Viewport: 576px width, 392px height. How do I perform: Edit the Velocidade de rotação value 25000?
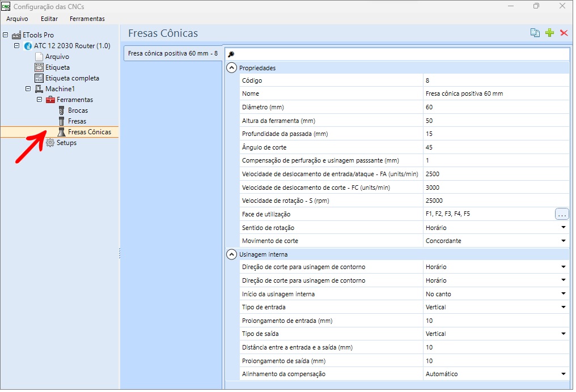tap(496, 201)
